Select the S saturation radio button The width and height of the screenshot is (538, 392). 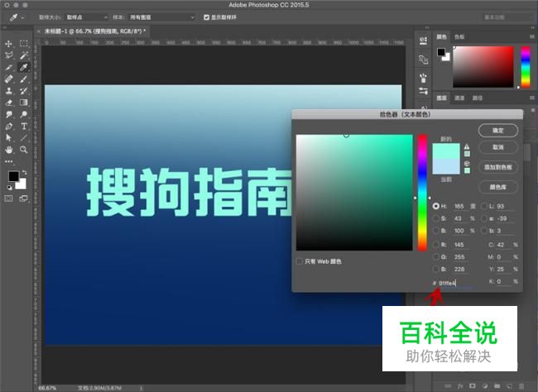[435, 218]
